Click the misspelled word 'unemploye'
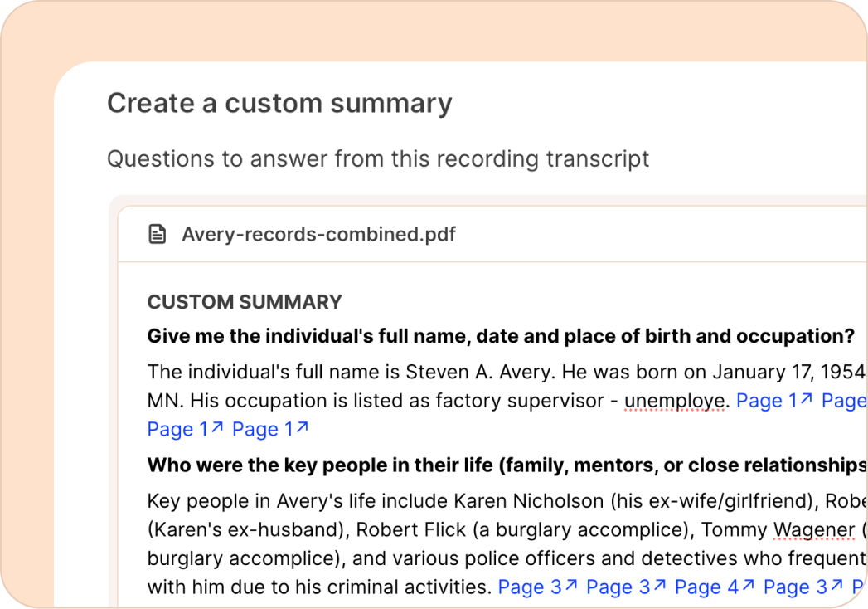The width and height of the screenshot is (868, 609). [x=674, y=400]
